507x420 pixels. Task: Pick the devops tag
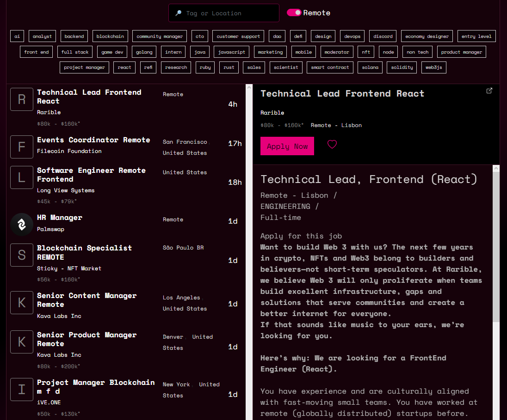point(352,36)
